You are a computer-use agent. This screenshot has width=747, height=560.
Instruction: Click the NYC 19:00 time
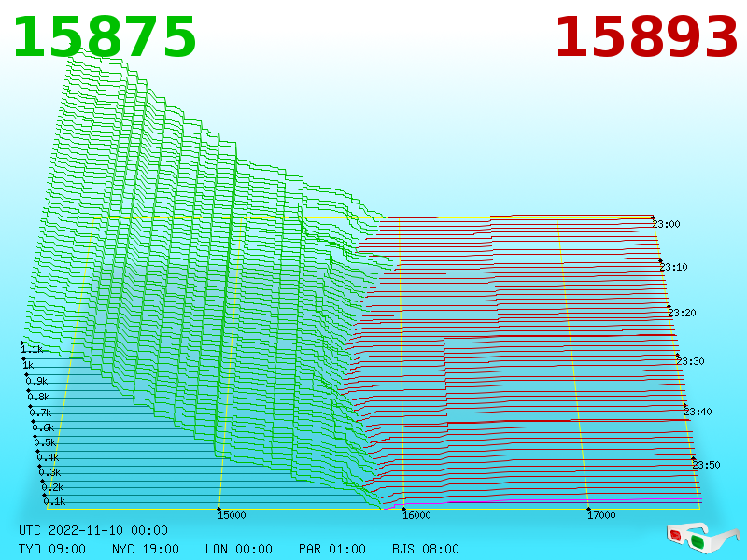point(146,549)
